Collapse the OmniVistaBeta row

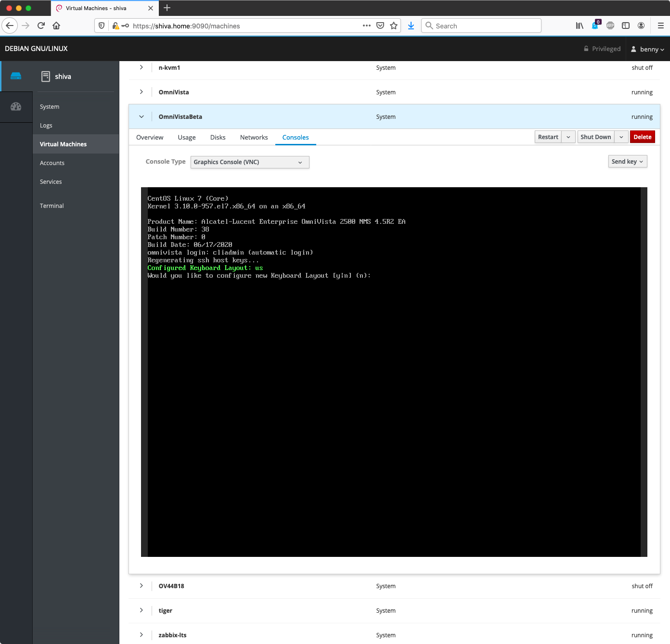click(x=142, y=116)
